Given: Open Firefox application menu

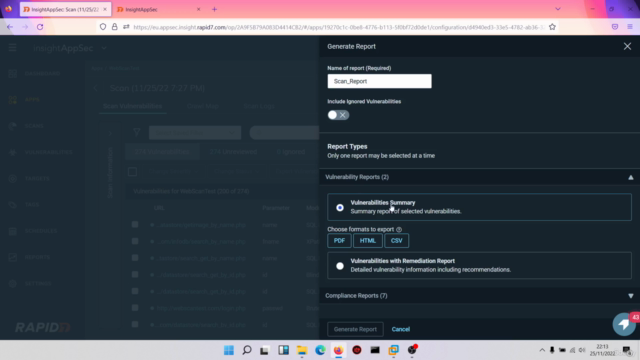Looking at the screenshot, I should [x=630, y=27].
